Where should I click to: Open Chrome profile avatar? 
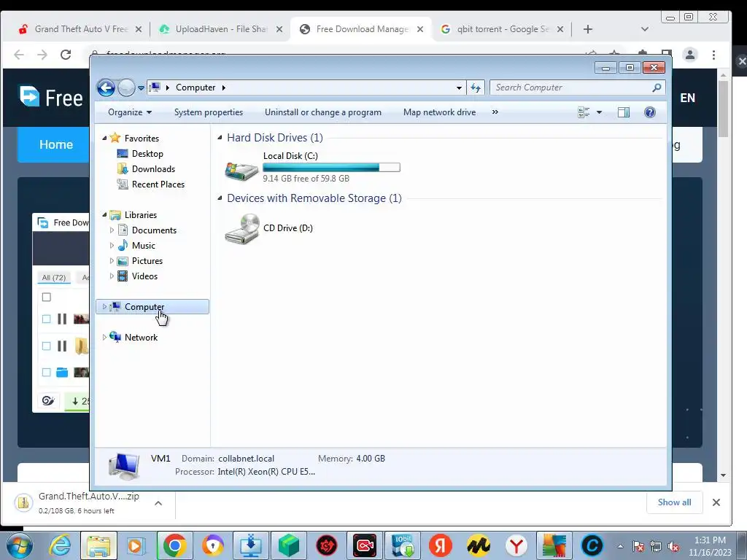pos(690,55)
